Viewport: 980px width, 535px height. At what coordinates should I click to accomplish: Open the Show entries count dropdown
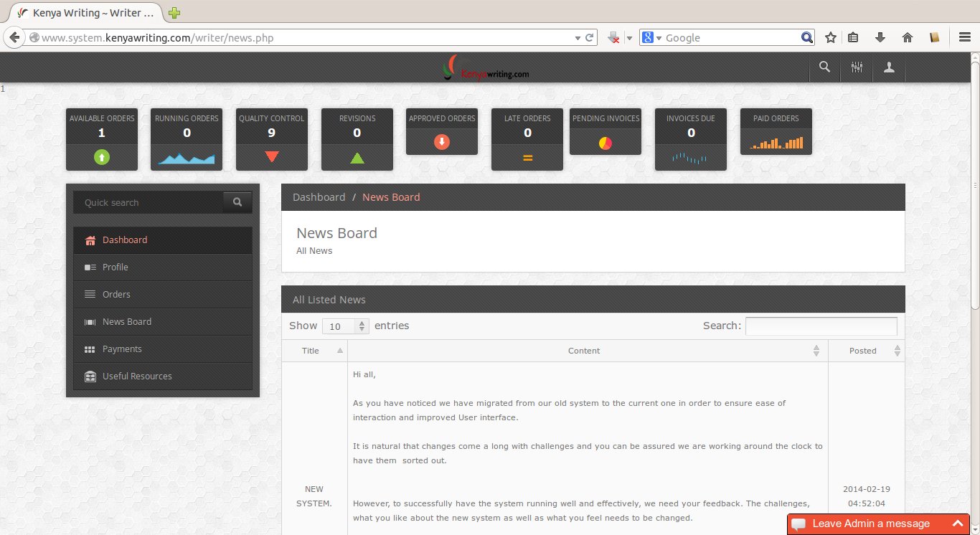[x=345, y=326]
